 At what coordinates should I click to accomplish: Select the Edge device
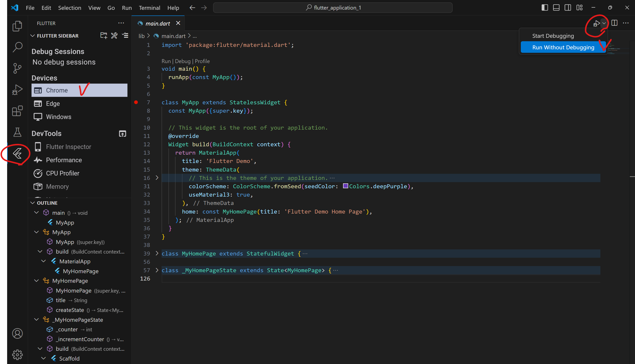53,104
